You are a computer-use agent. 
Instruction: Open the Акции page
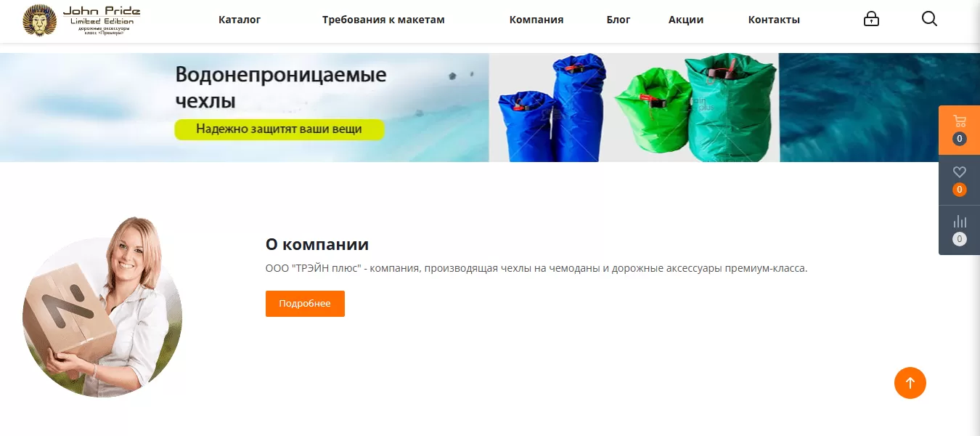tap(686, 20)
